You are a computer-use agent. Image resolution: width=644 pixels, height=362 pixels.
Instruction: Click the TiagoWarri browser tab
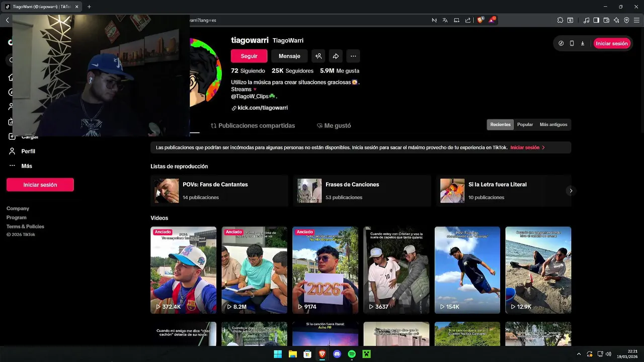tap(40, 7)
